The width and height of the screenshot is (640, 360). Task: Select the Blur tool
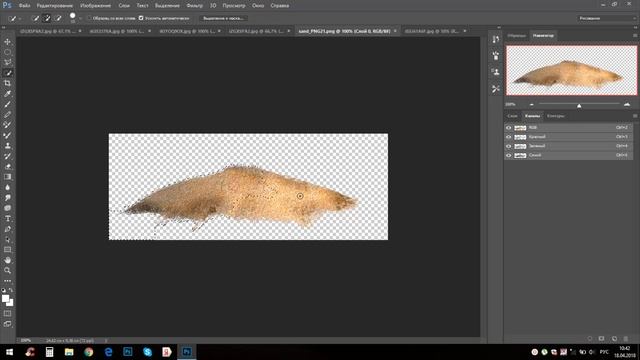(7, 187)
